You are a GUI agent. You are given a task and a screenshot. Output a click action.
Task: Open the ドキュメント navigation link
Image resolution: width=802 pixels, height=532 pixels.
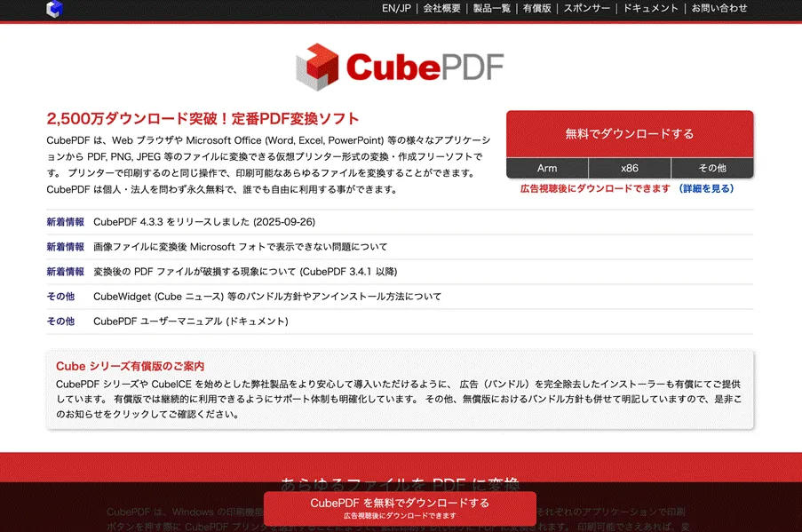pyautogui.click(x=650, y=8)
